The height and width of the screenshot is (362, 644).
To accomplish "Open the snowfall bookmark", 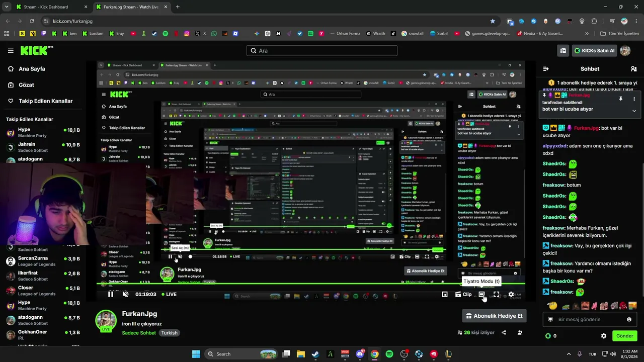I will pos(412,34).
